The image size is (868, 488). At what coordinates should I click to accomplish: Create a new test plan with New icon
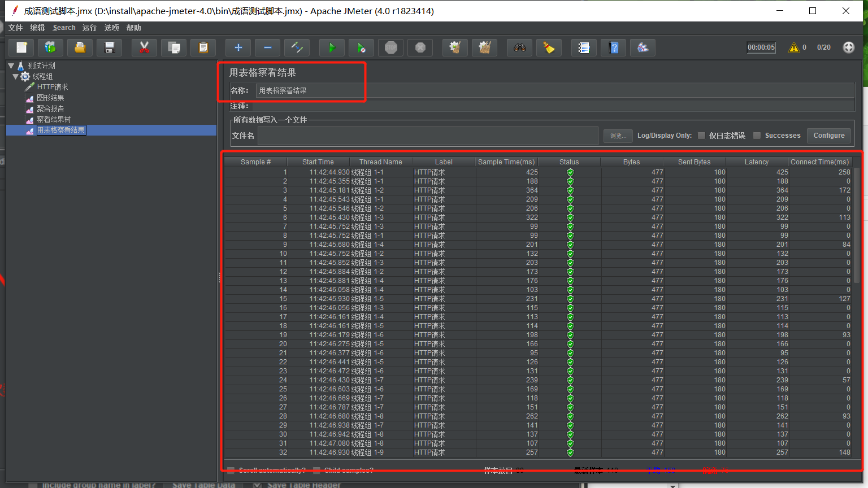(x=21, y=48)
